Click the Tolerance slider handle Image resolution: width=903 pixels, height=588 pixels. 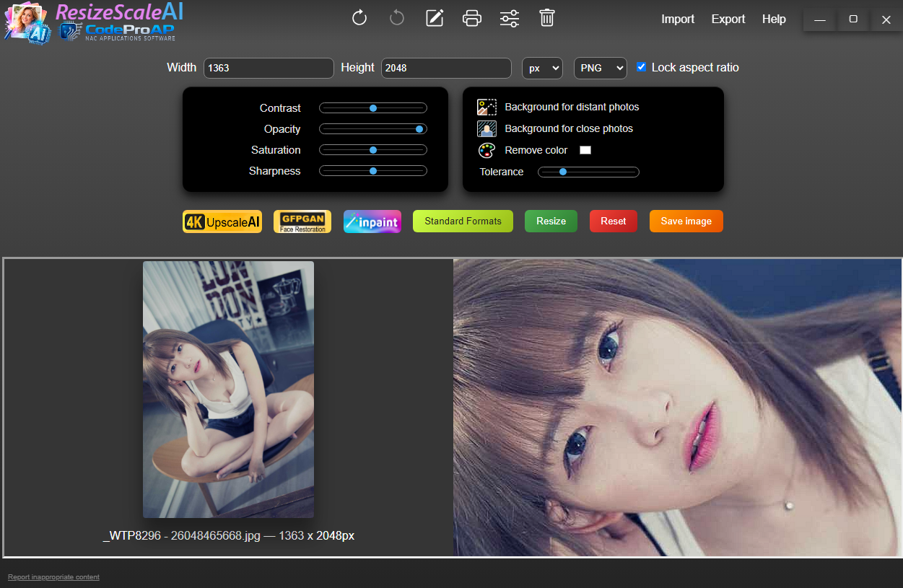click(563, 172)
